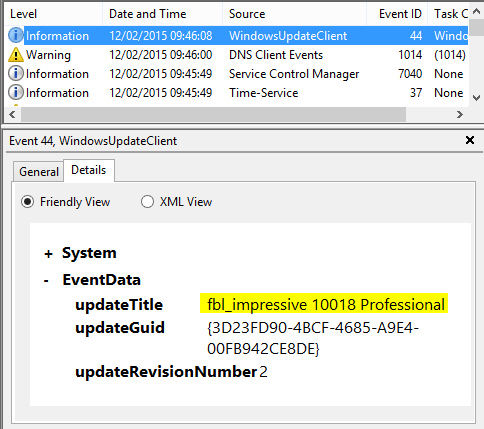Click the vertical scrollbar up arrow
The height and width of the screenshot is (429, 484).
[x=476, y=12]
